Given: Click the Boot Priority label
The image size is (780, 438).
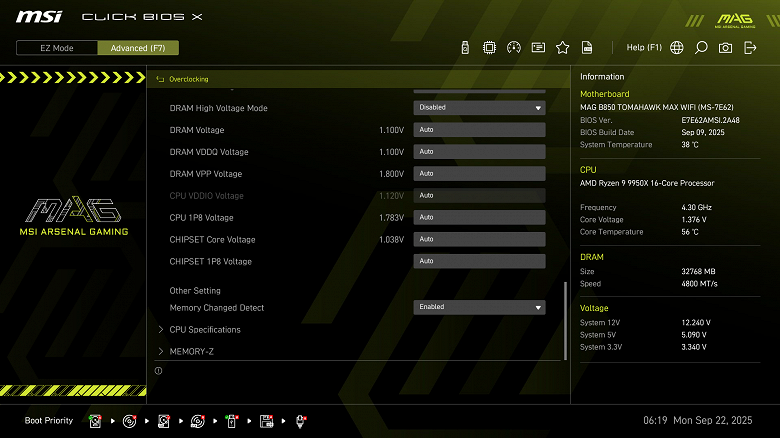Looking at the screenshot, I should click(x=49, y=421).
